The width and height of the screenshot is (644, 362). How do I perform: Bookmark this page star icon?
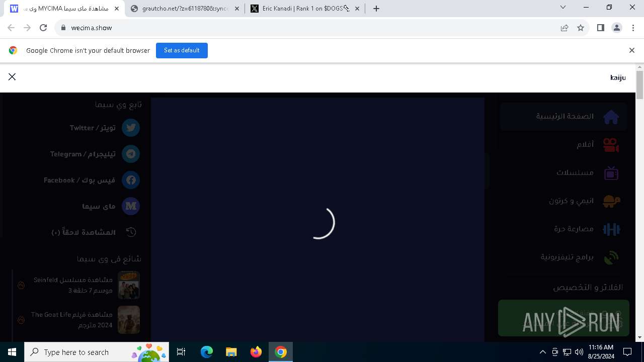point(581,28)
